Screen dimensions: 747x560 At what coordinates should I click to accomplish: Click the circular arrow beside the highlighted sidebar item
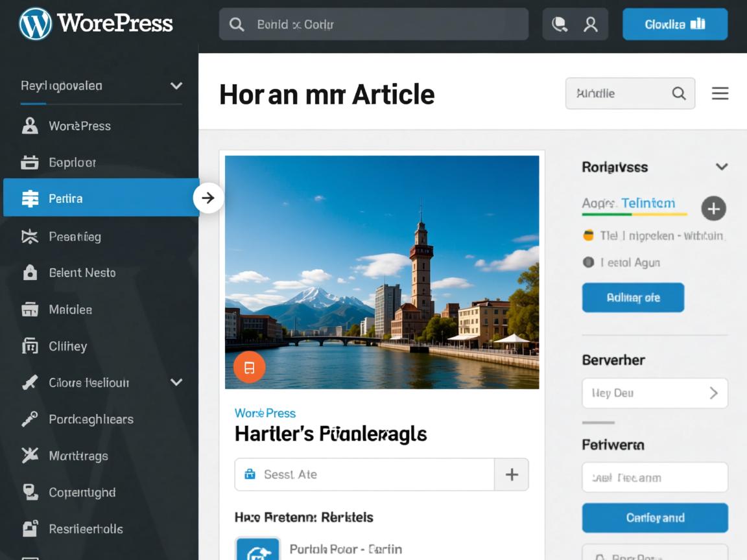click(208, 198)
